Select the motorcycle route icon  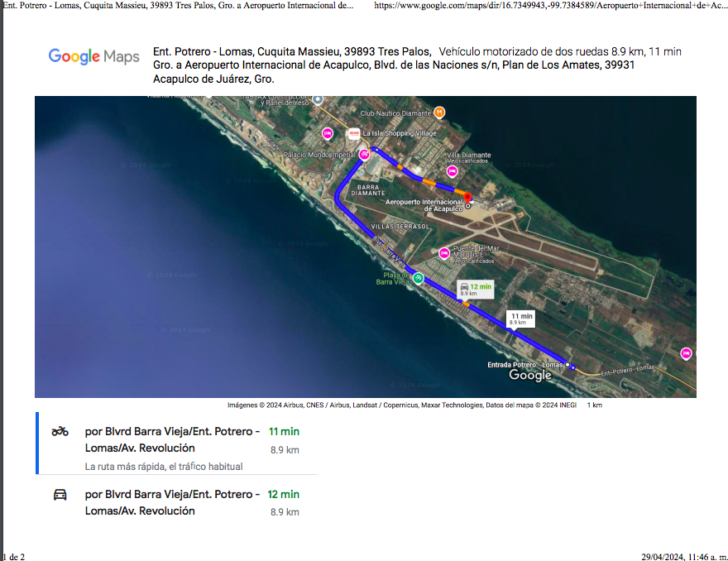pyautogui.click(x=60, y=431)
